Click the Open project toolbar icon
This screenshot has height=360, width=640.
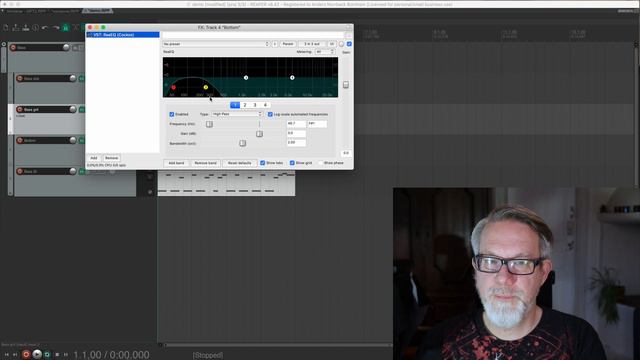(x=16, y=27)
